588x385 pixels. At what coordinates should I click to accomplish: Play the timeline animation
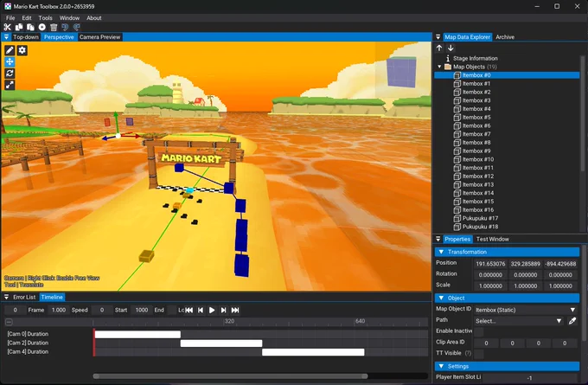(212, 311)
